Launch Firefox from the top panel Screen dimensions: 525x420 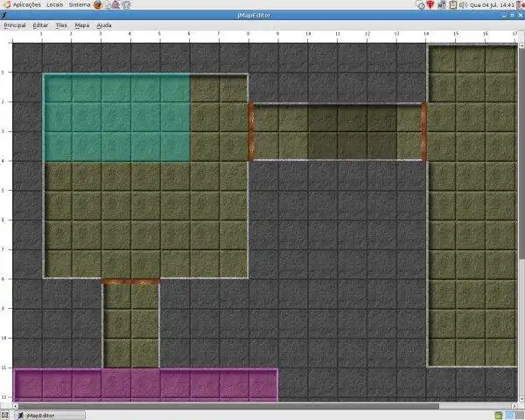[x=97, y=4]
